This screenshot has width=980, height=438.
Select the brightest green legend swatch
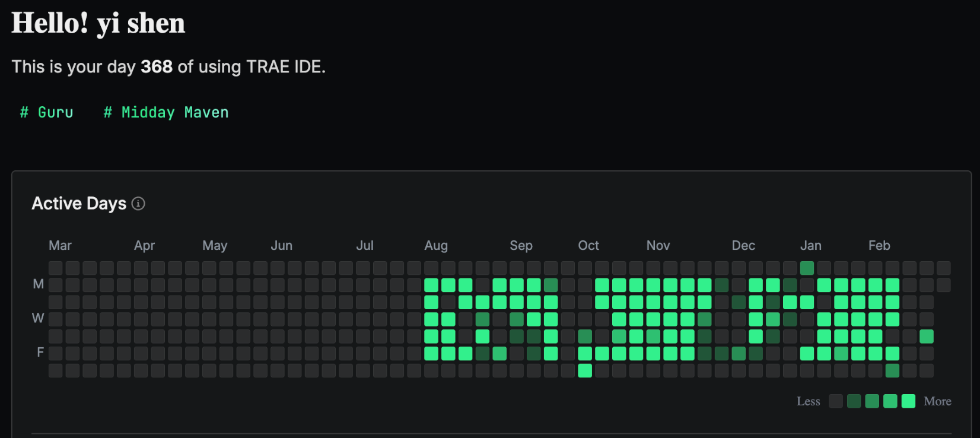pyautogui.click(x=908, y=401)
